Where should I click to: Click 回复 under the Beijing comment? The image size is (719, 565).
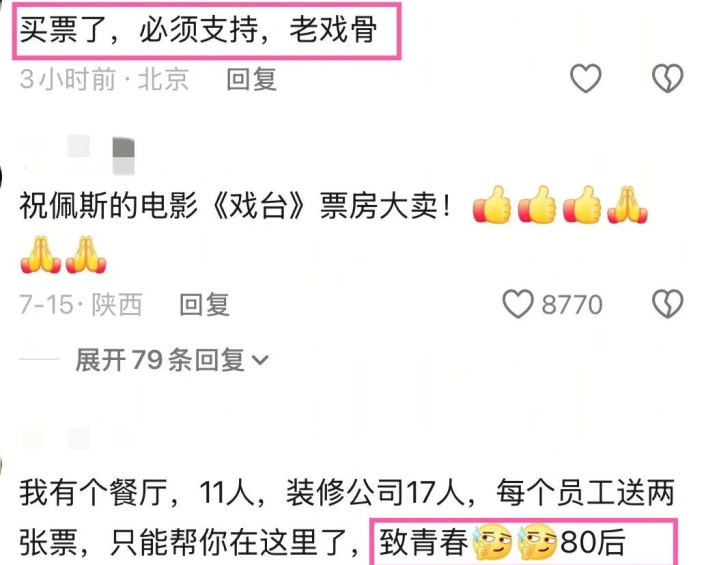coord(251,79)
